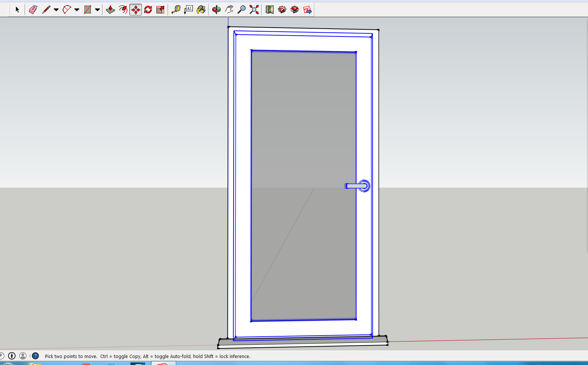Expand the Line tool dropdown arrow
588x365 pixels.
click(x=56, y=10)
